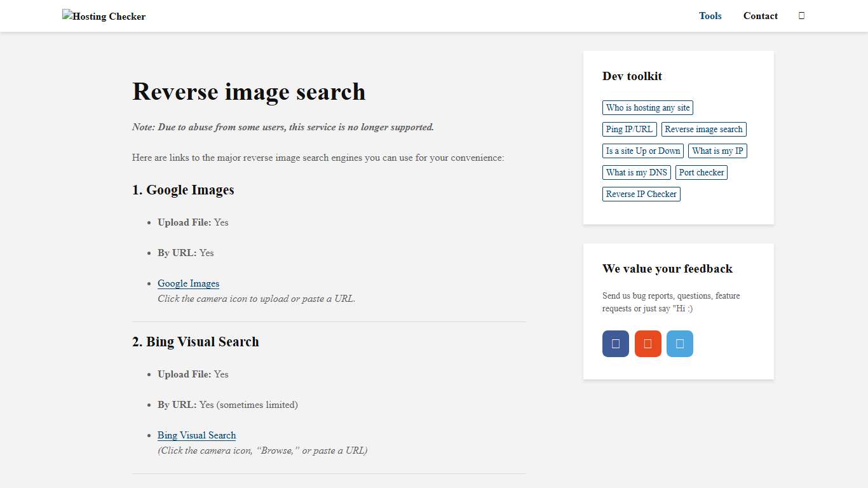The height and width of the screenshot is (488, 868).
Task: Open the What is my DNS tool
Action: (636, 172)
